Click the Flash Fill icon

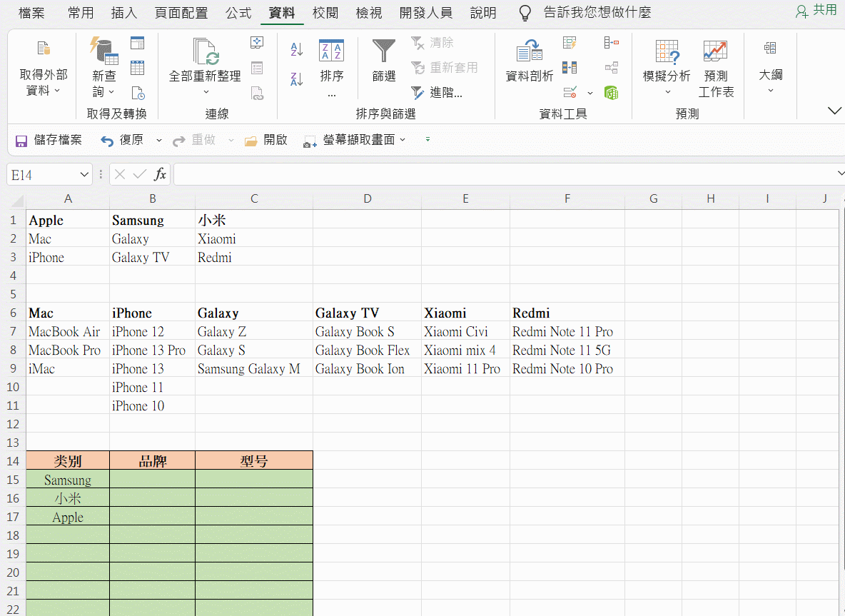(570, 43)
